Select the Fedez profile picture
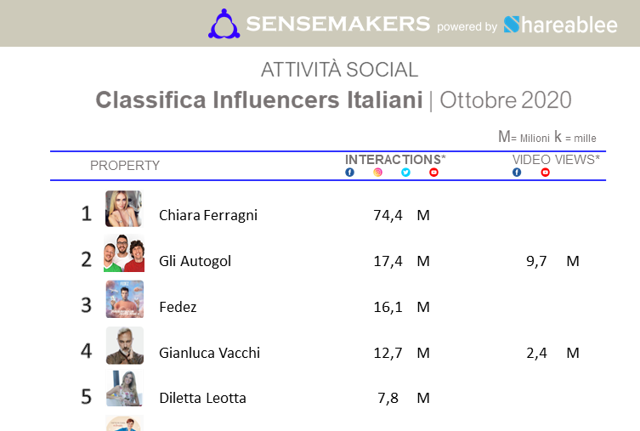640x431 pixels. [x=125, y=299]
